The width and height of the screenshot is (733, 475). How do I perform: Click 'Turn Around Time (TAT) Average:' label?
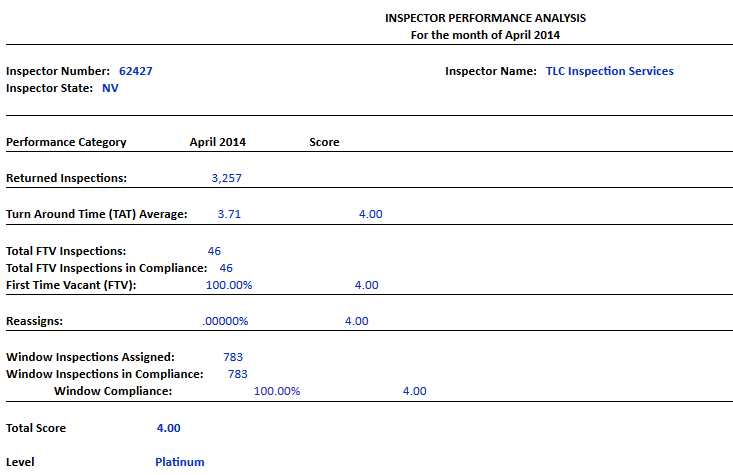pos(97,214)
